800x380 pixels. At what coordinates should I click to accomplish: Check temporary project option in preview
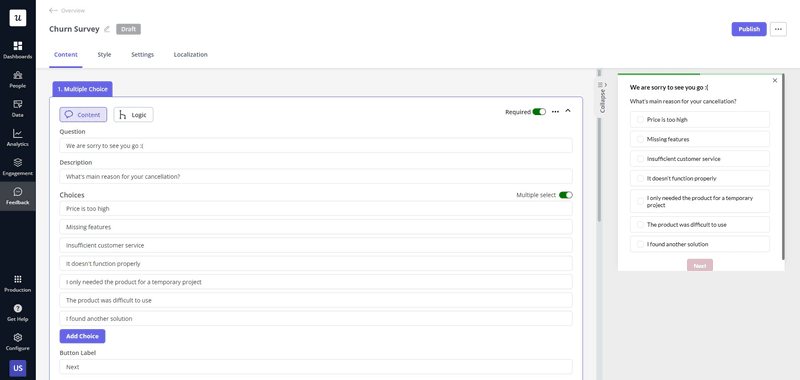click(x=640, y=201)
